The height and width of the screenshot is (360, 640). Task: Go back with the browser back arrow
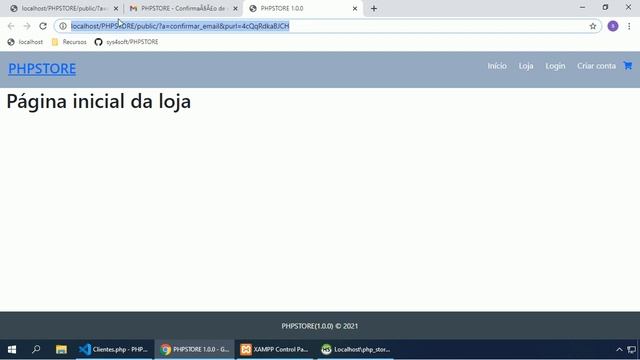(x=11, y=26)
